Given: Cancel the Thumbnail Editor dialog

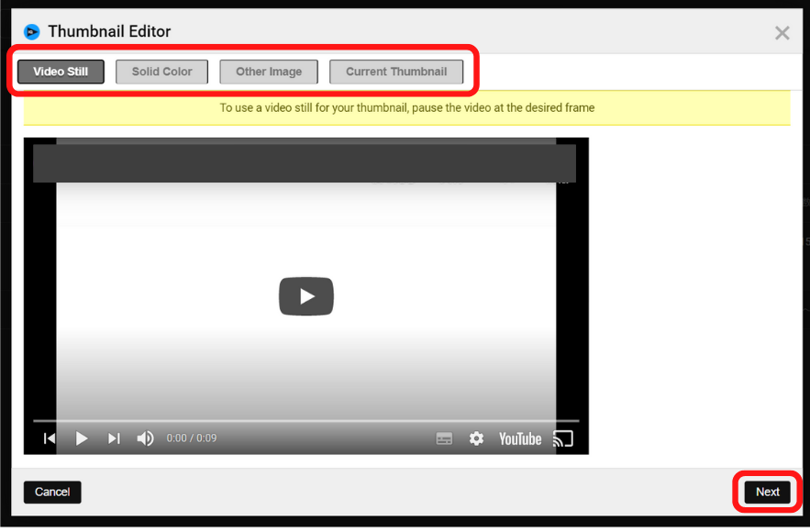Looking at the screenshot, I should [x=52, y=493].
